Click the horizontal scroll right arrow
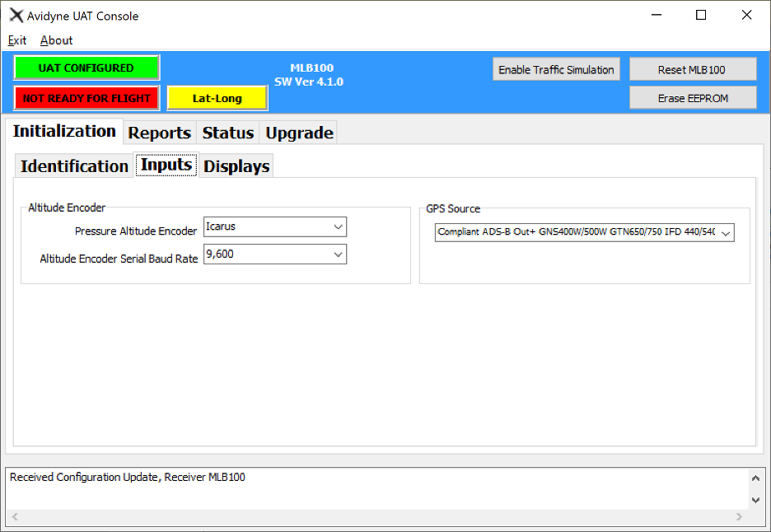 click(739, 516)
